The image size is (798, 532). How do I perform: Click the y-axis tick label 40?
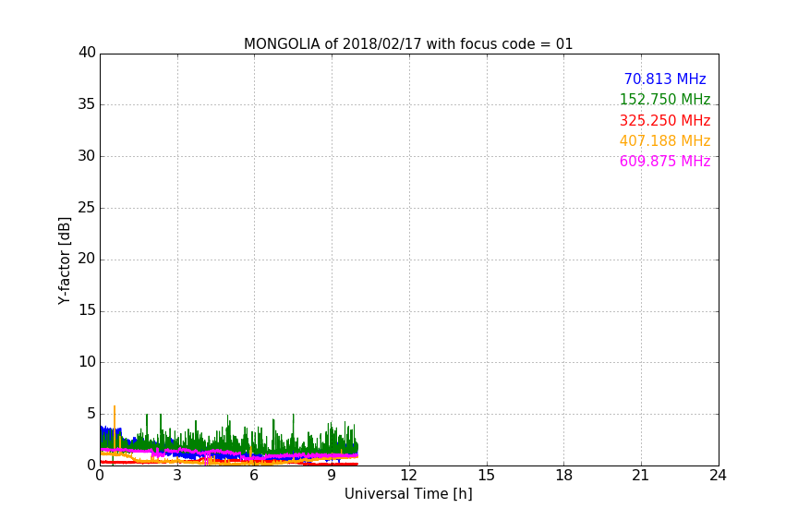(x=87, y=53)
